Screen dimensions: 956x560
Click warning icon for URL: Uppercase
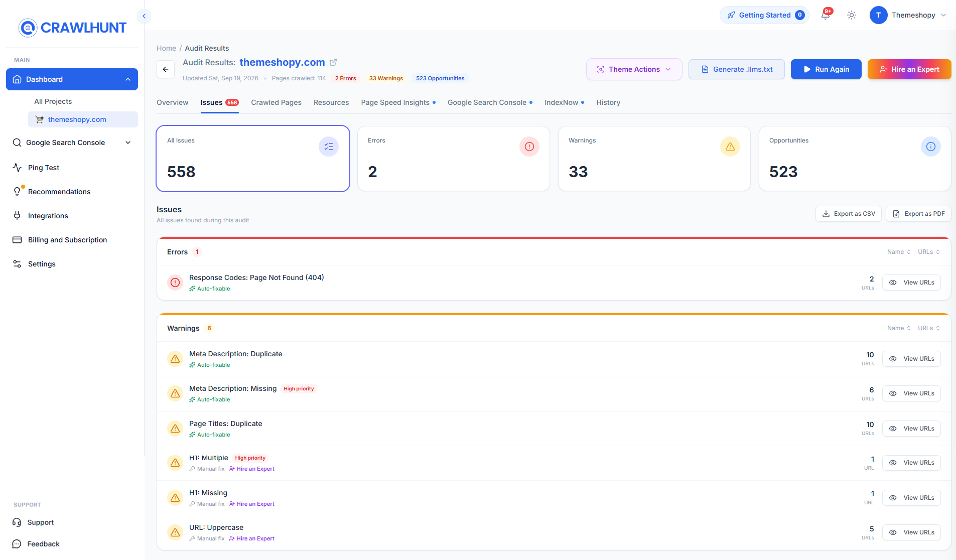[175, 532]
